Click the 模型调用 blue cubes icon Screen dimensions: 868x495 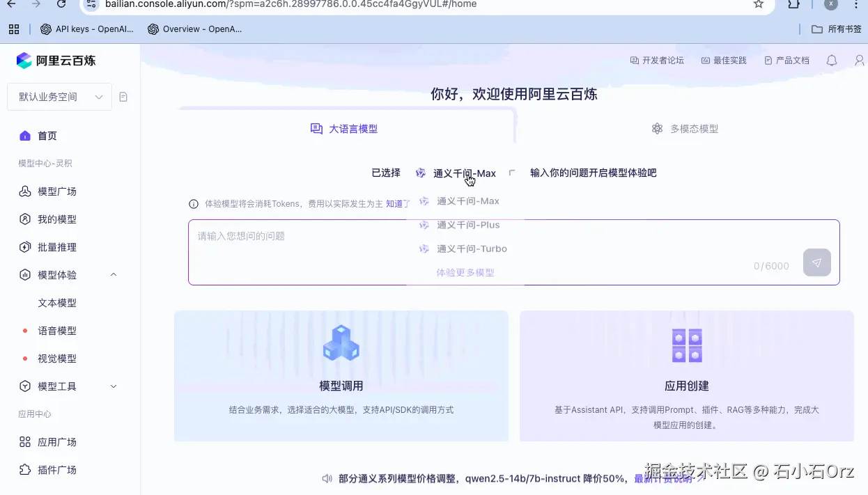(x=341, y=343)
